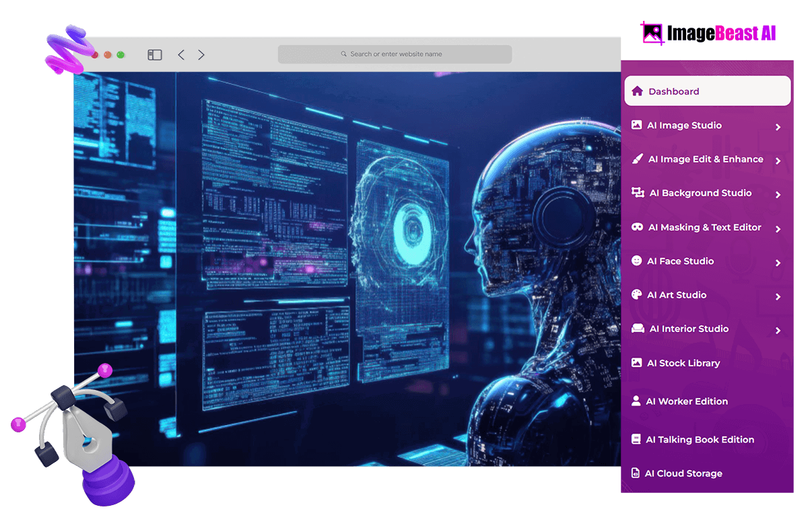The width and height of the screenshot is (812, 528).
Task: Expand the AI Interior Studio chevron
Action: click(778, 330)
